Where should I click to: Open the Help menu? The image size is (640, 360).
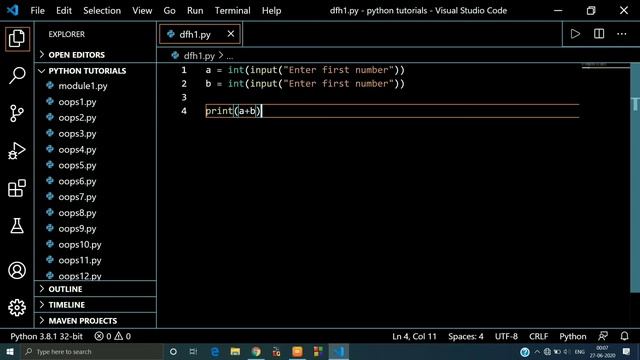coord(271,11)
